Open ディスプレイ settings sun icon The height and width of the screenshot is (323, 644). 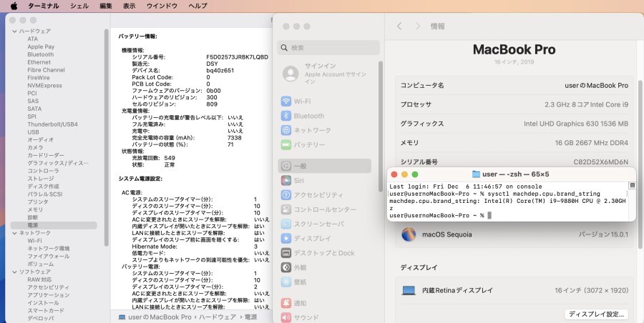tap(286, 239)
